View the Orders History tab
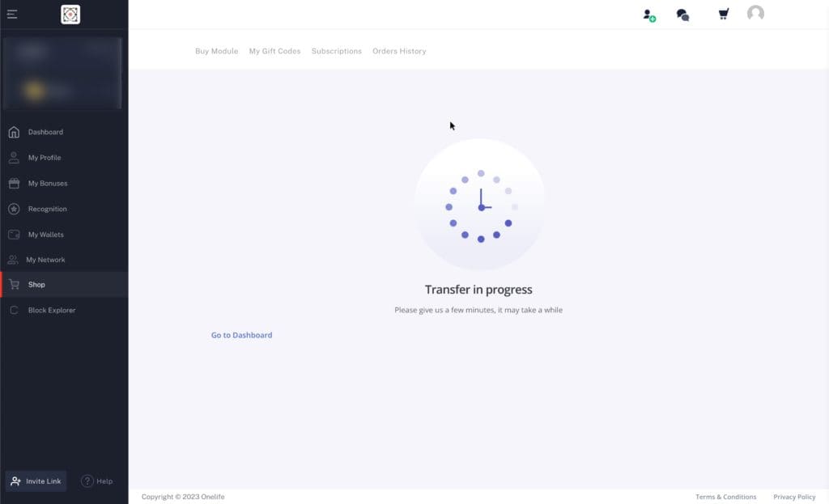Viewport: 829px width, 504px height. (399, 51)
